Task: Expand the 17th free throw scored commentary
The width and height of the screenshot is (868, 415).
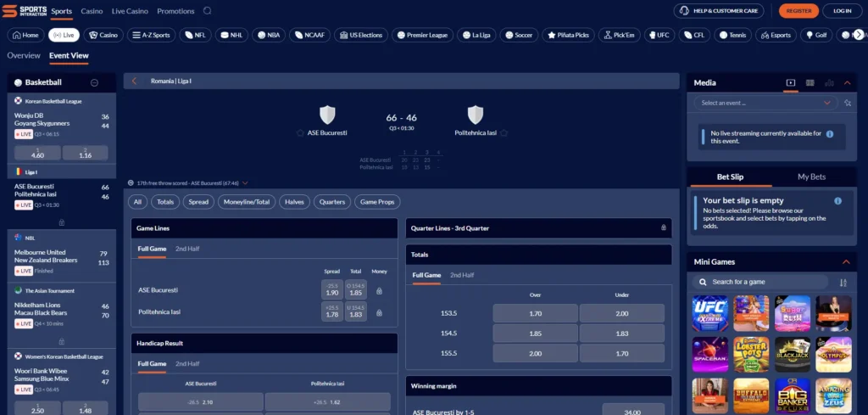Action: [245, 182]
